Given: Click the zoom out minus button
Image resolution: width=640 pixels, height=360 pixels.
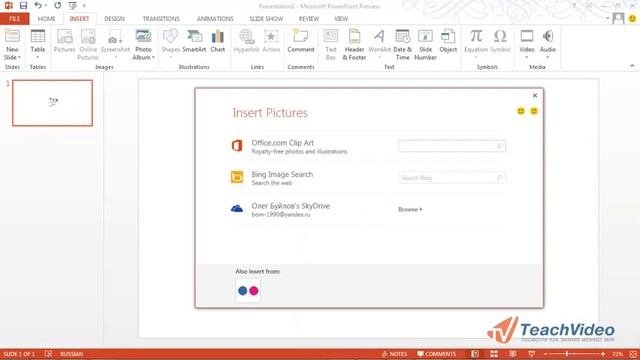Looking at the screenshot, I should [x=545, y=354].
